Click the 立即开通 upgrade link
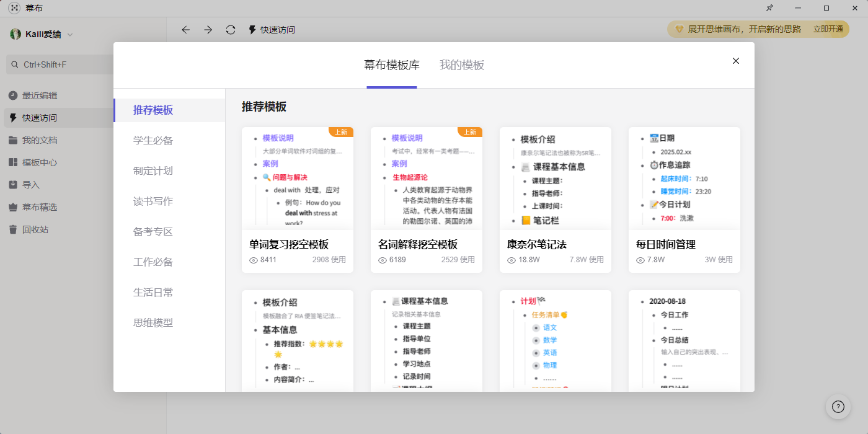The image size is (868, 434). [828, 29]
